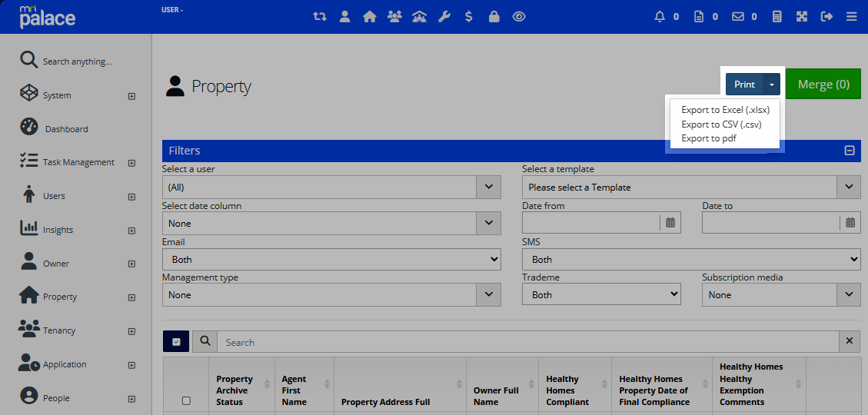Click the Dashboard gauge icon in sidebar
868x415 pixels.
tap(28, 127)
